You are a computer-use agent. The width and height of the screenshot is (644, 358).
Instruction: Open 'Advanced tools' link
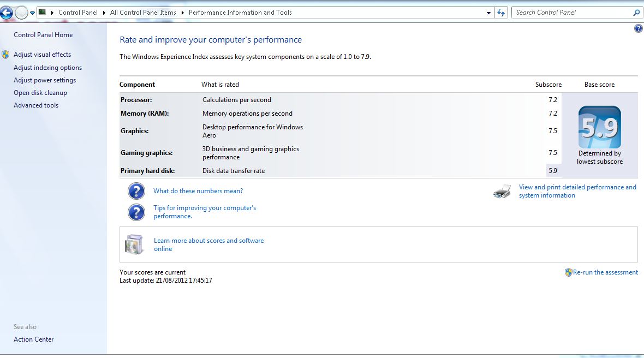click(x=36, y=105)
